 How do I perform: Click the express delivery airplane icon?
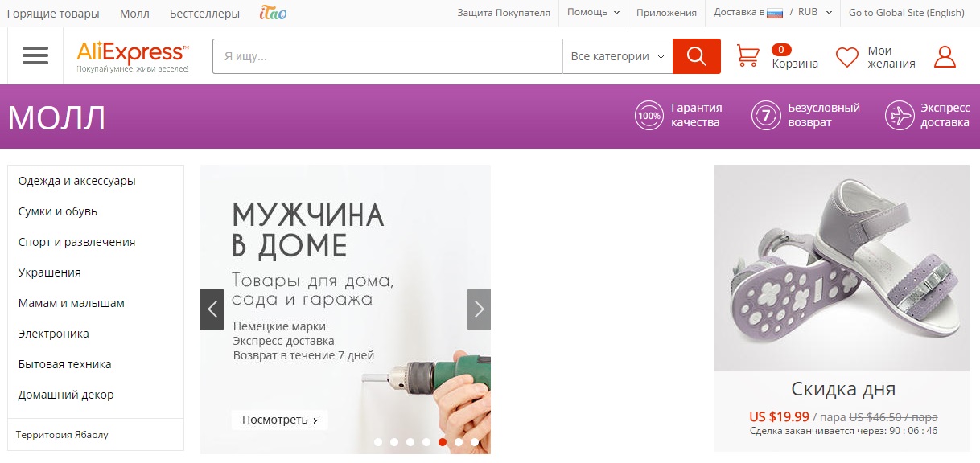pyautogui.click(x=899, y=115)
